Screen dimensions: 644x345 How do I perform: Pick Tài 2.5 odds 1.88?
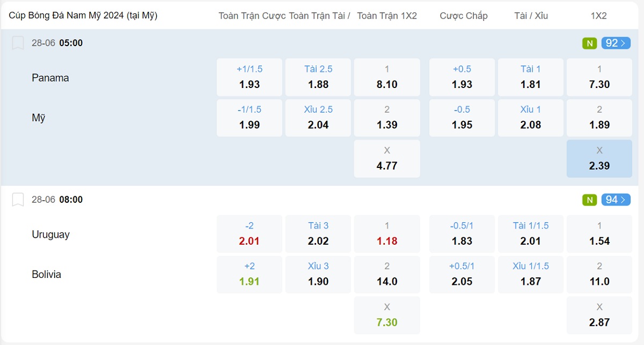tap(318, 77)
